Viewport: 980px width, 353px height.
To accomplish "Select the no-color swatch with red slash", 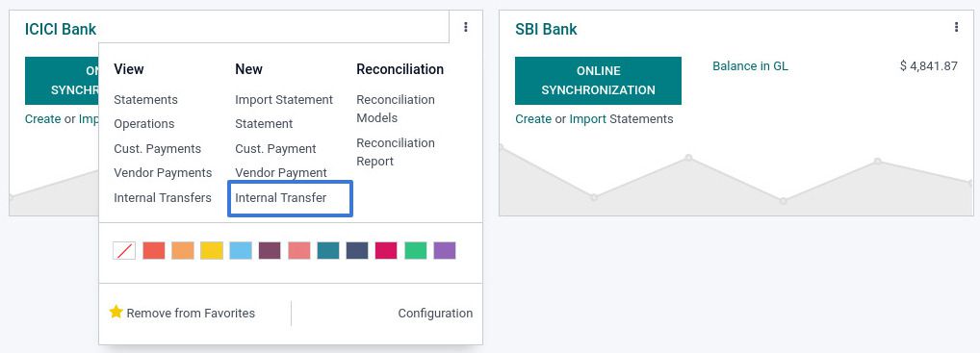I will coord(124,250).
